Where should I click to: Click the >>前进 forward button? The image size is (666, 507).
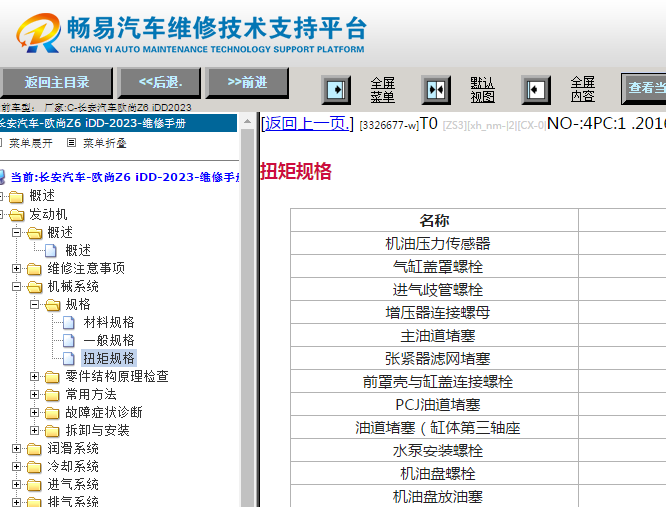click(247, 82)
